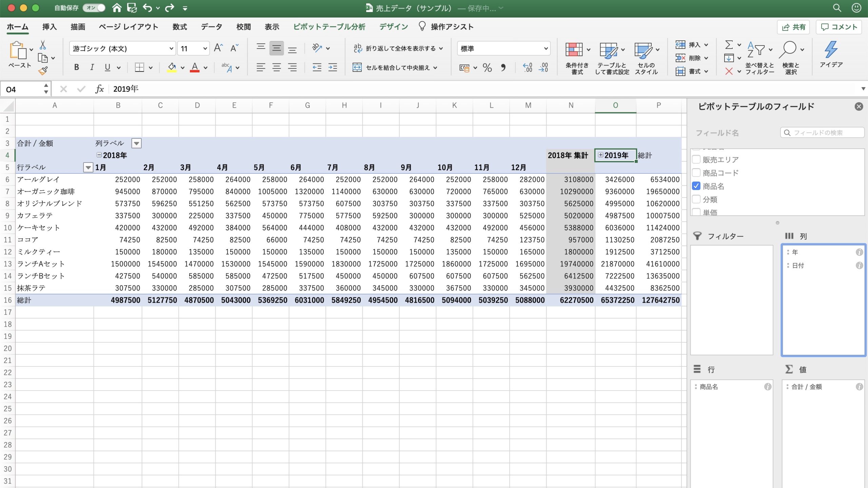The height and width of the screenshot is (488, 868).
Task: Click the Cut scissors icon
Action: coord(43,45)
